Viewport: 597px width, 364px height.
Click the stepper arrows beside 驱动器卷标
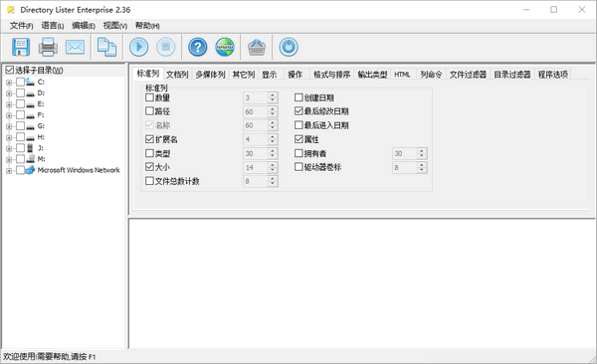coord(422,167)
